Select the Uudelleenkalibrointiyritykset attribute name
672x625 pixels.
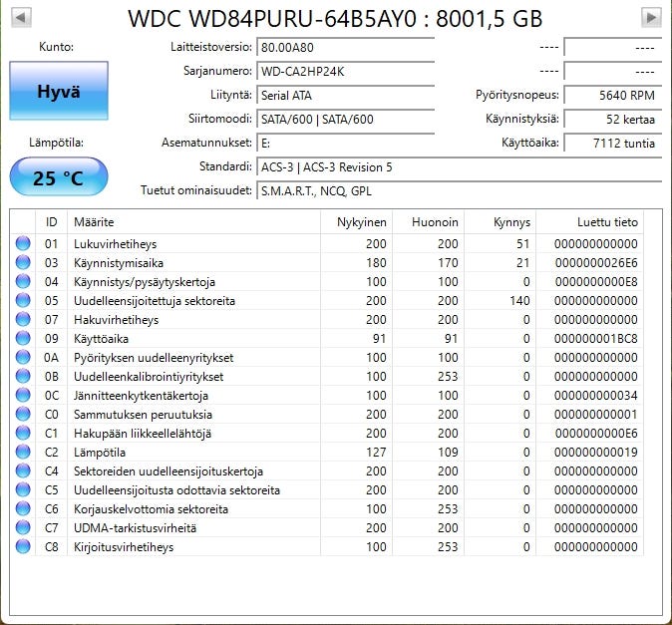149,377
